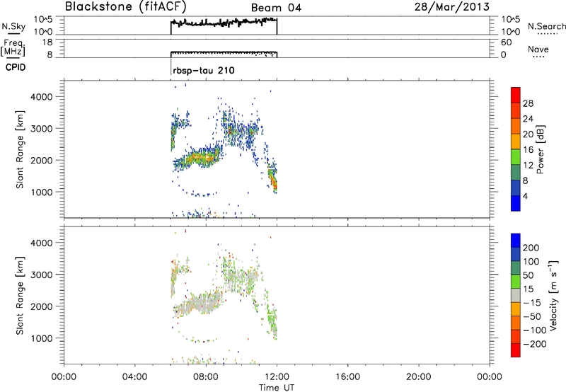Click the '60' Nave axis tick
The height and width of the screenshot is (392, 566).
[x=506, y=42]
